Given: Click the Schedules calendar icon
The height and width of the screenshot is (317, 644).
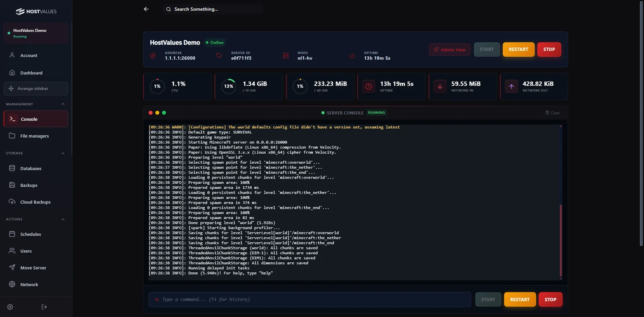Looking at the screenshot, I should click(12, 234).
